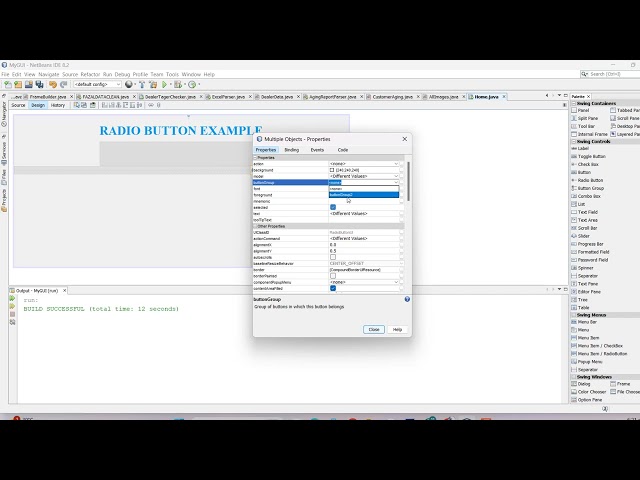Click the search field in menu bar
This screenshot has width=640, height=480.
(611, 74)
